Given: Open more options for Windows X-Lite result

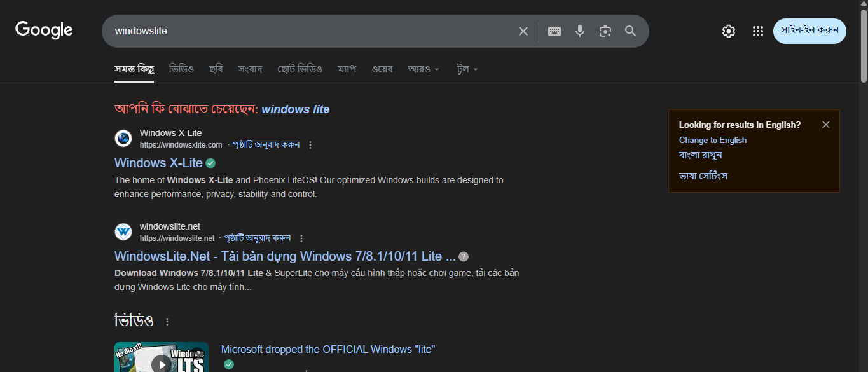Looking at the screenshot, I should coord(310,145).
